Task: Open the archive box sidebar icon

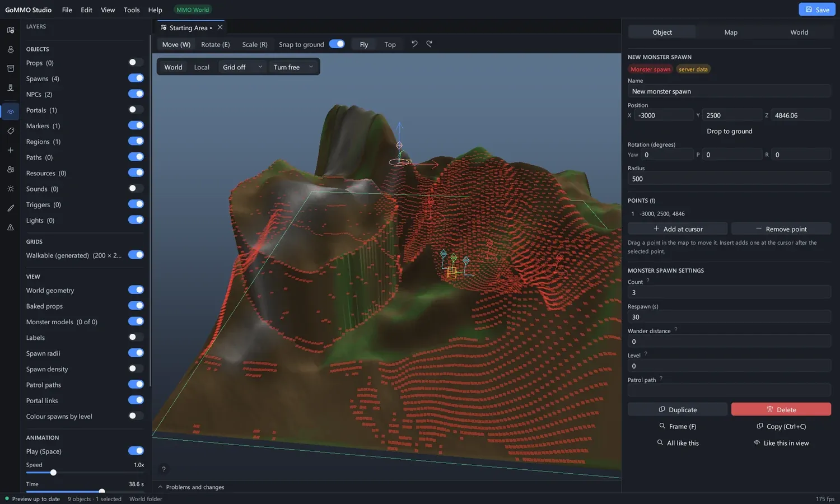Action: tap(11, 68)
